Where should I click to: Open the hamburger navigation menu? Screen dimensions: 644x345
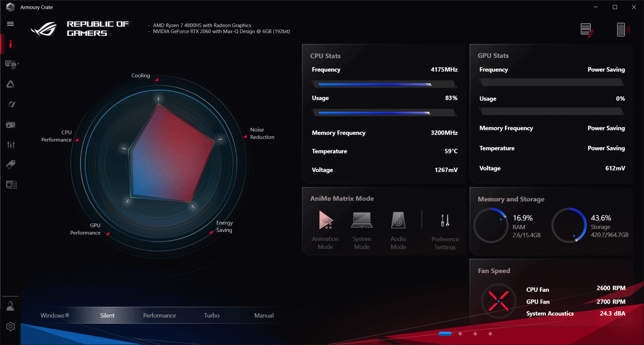click(10, 24)
